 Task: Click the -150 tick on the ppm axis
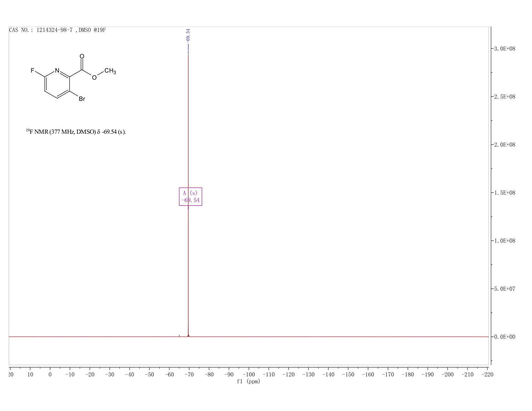(x=348, y=374)
